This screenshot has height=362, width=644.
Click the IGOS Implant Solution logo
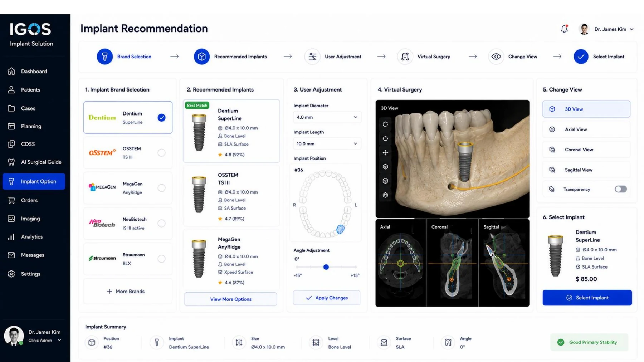pyautogui.click(x=31, y=35)
